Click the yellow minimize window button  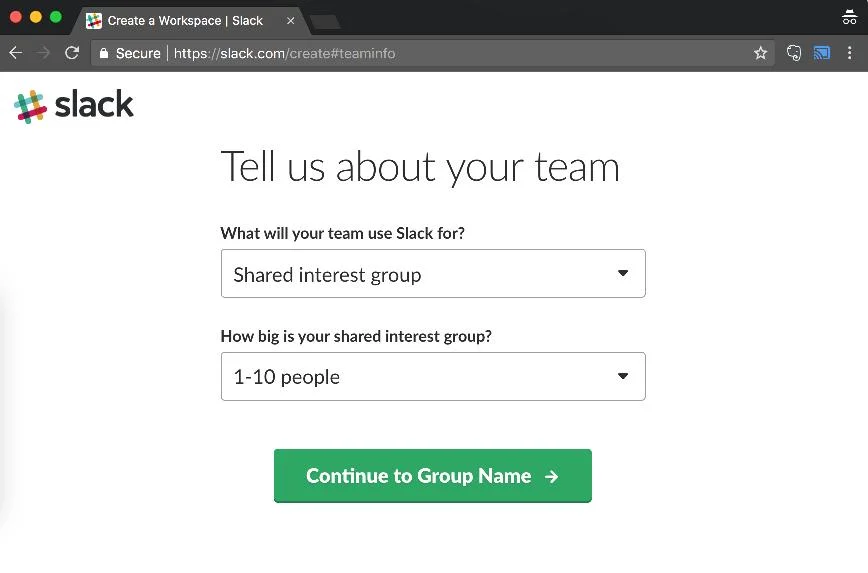tap(35, 17)
